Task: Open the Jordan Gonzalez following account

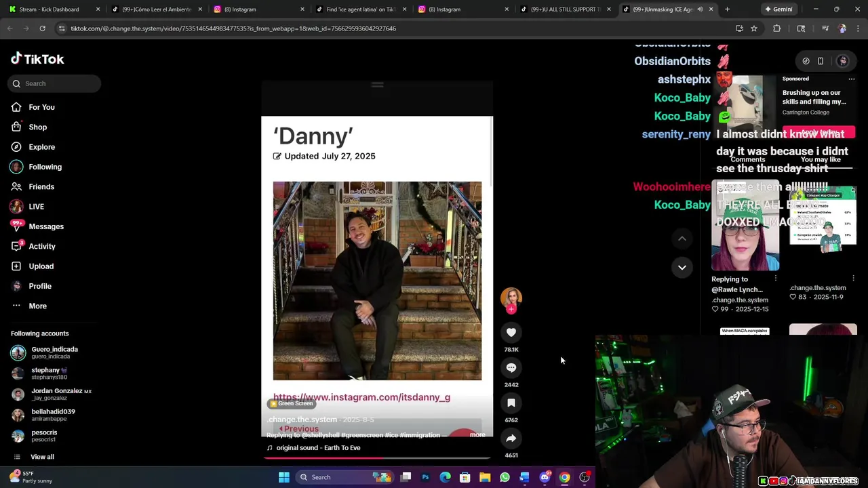Action: pyautogui.click(x=51, y=394)
